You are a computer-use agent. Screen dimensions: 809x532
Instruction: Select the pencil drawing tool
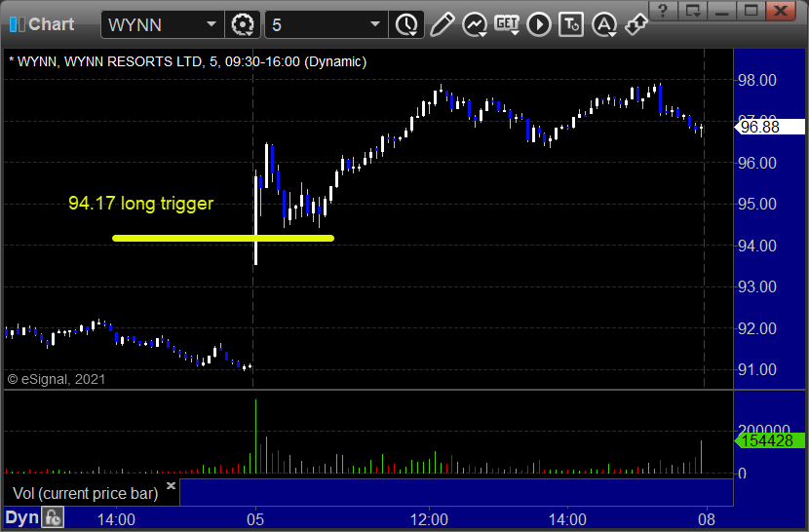point(442,24)
